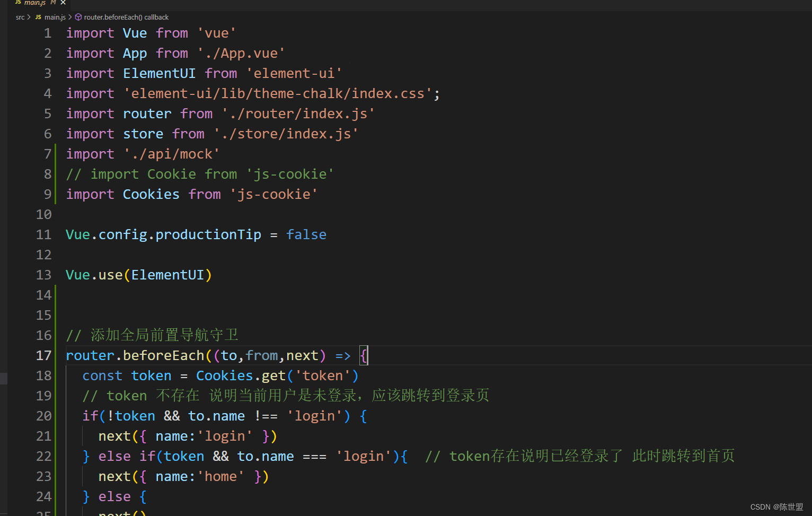The image size is (812, 516).
Task: Click the JS icon in the breadcrumb bar
Action: click(38, 17)
